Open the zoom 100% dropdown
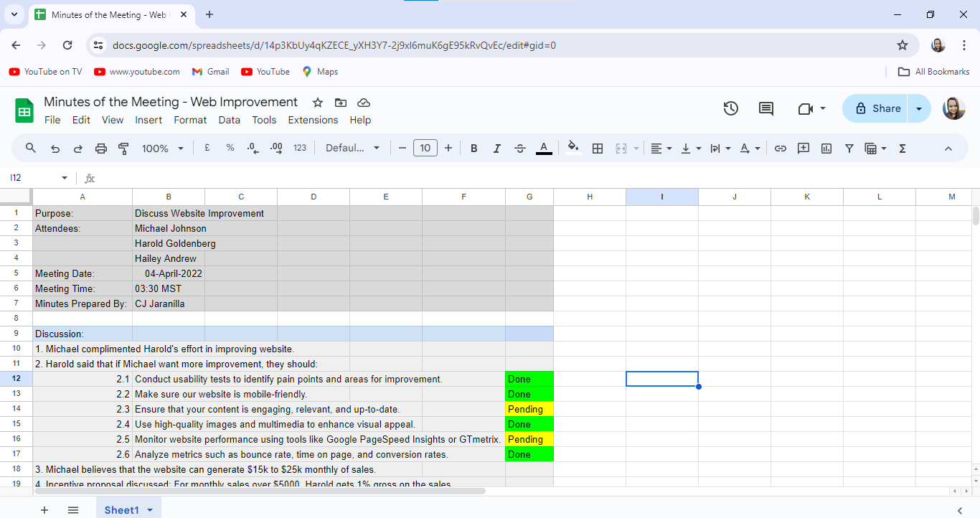The width and height of the screenshot is (980, 518). [x=163, y=149]
